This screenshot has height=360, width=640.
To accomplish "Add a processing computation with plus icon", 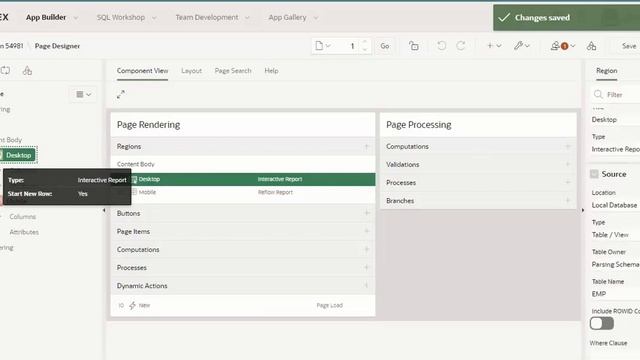I will 567,146.
